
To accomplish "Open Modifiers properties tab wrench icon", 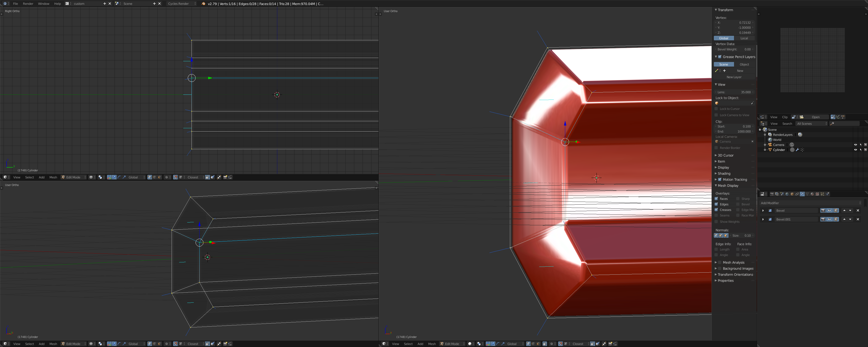I will [x=802, y=194].
